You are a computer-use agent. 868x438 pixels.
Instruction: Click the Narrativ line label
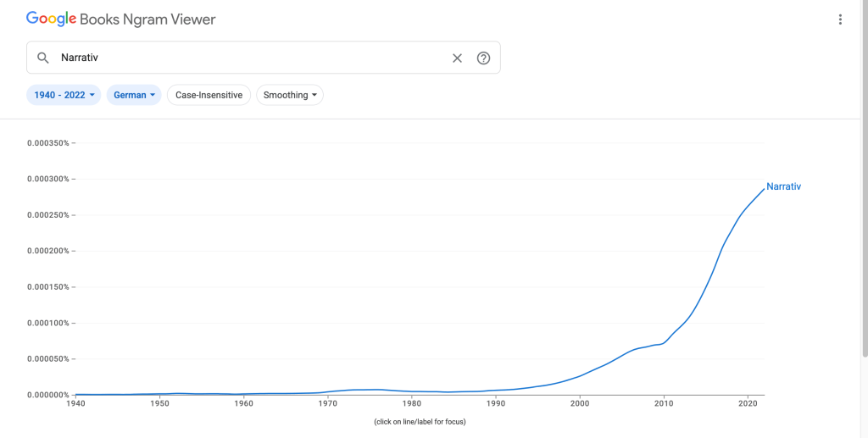(783, 186)
